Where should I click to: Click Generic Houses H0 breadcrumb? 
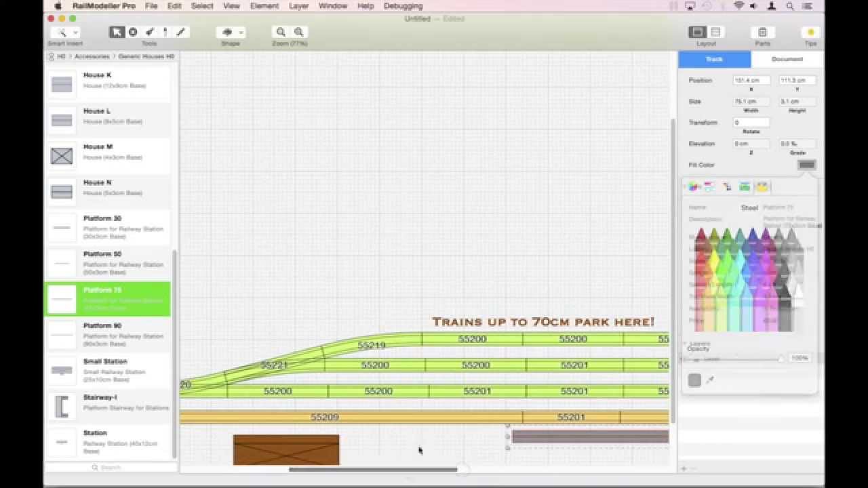pyautogui.click(x=146, y=57)
